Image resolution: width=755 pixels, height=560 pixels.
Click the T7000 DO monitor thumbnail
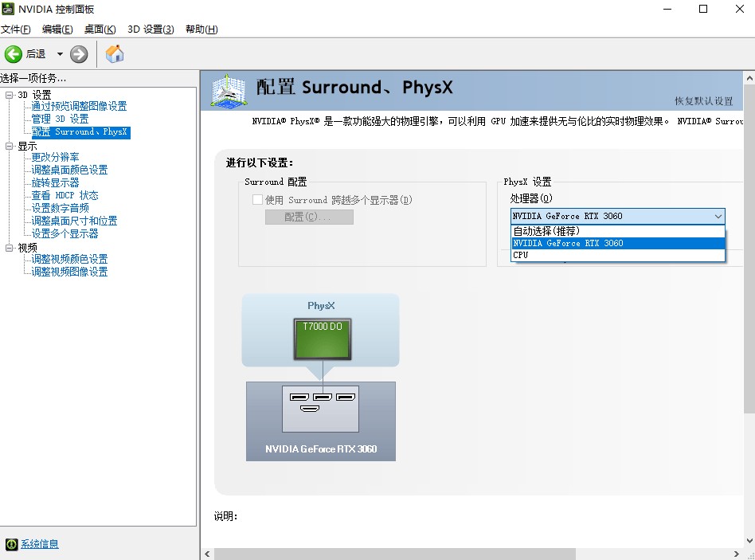(x=323, y=339)
